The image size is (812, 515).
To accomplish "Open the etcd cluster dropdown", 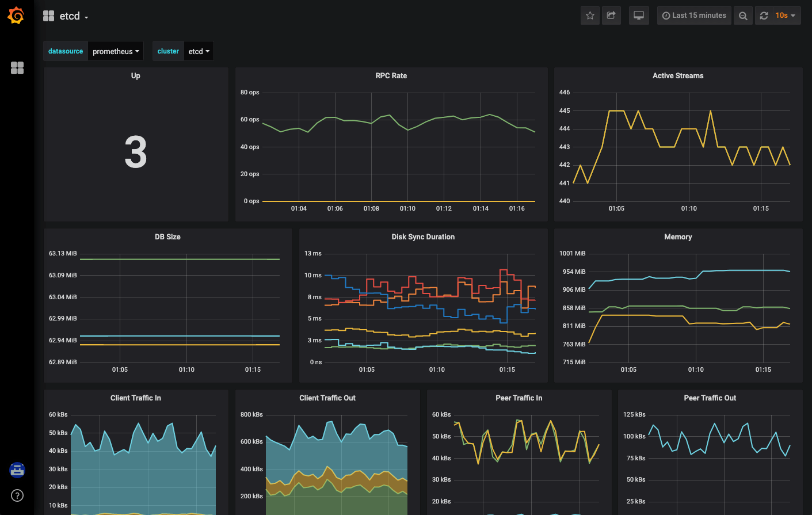I will [198, 51].
